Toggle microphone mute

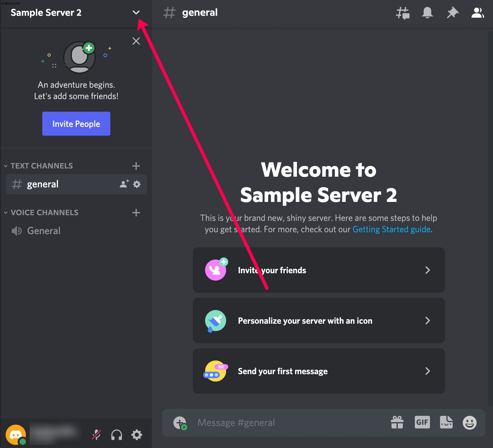click(96, 435)
